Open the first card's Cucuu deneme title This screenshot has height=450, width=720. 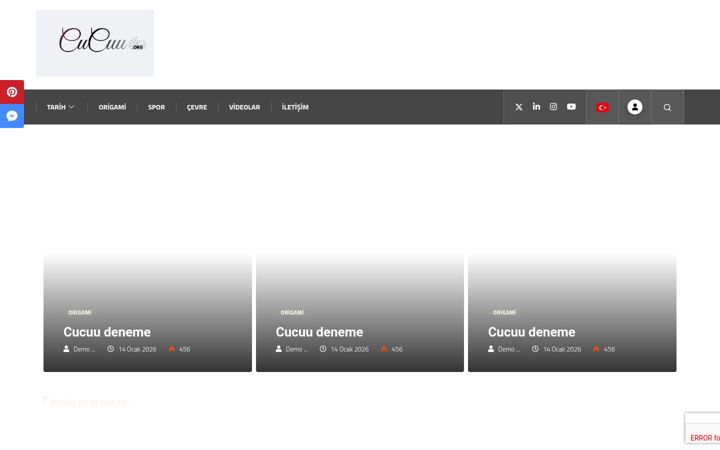tap(107, 332)
